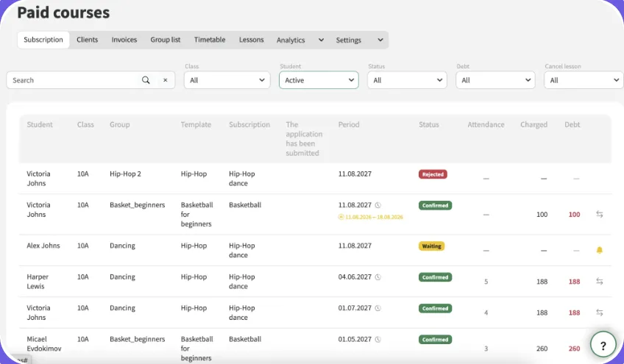
Task: Go to the Lessons tab
Action: pos(251,40)
